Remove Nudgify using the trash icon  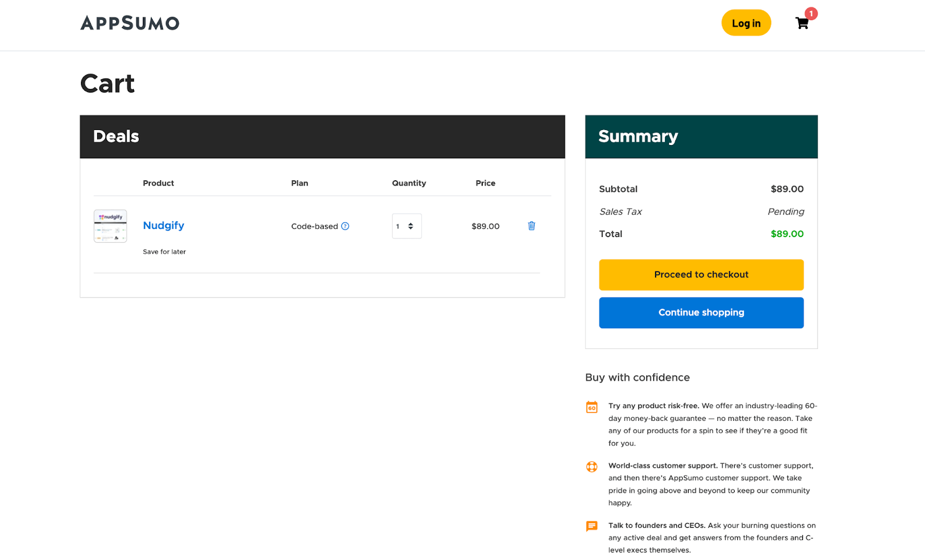531,226
